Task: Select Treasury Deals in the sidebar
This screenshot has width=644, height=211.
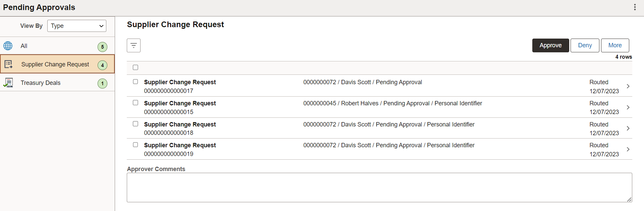Action: tap(41, 83)
